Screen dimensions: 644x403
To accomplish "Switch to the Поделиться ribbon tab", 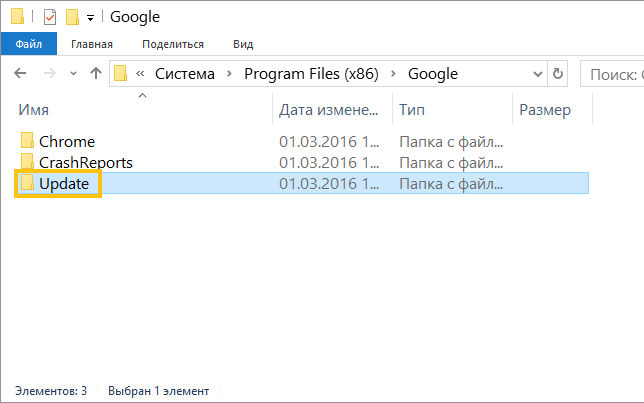I will (173, 44).
